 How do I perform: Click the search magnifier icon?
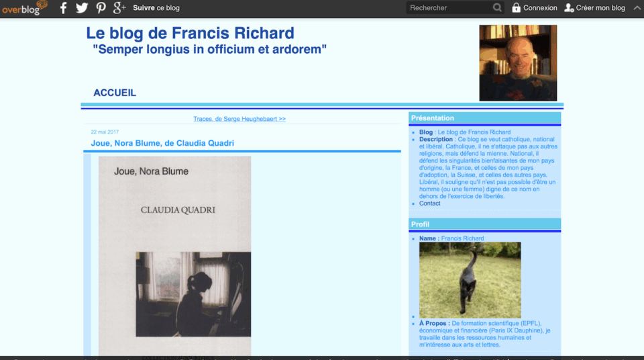point(497,8)
